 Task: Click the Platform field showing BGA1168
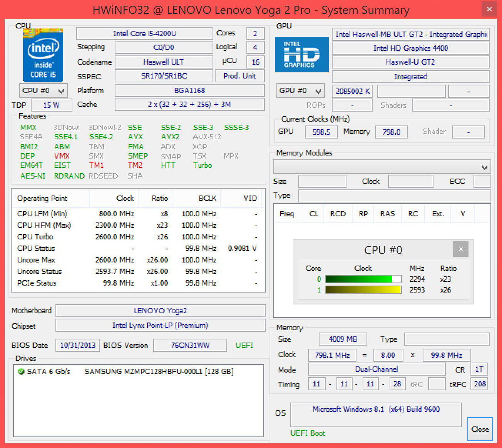click(x=190, y=90)
